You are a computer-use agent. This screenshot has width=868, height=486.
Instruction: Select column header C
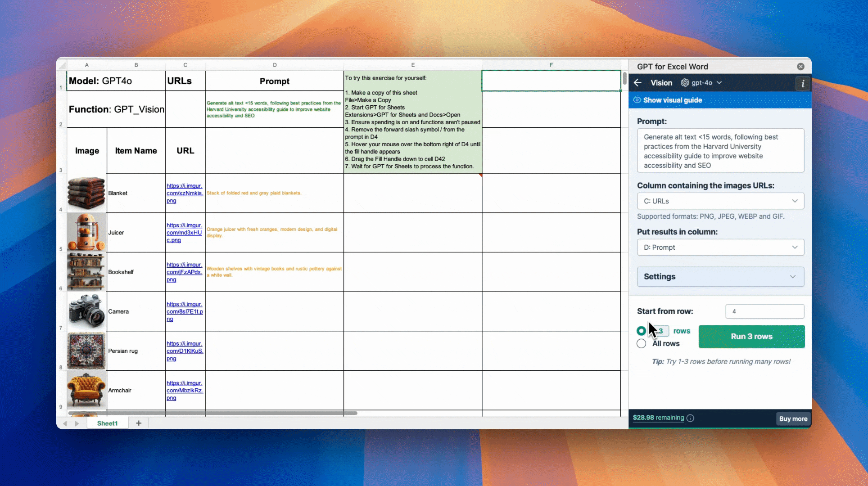click(185, 65)
